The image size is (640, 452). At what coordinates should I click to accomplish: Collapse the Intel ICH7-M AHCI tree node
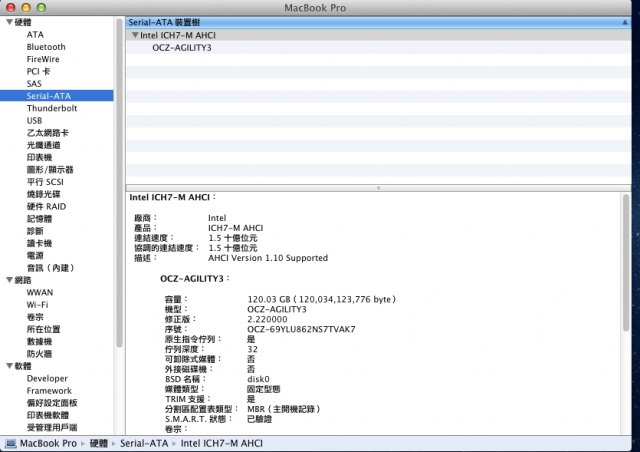tap(135, 35)
